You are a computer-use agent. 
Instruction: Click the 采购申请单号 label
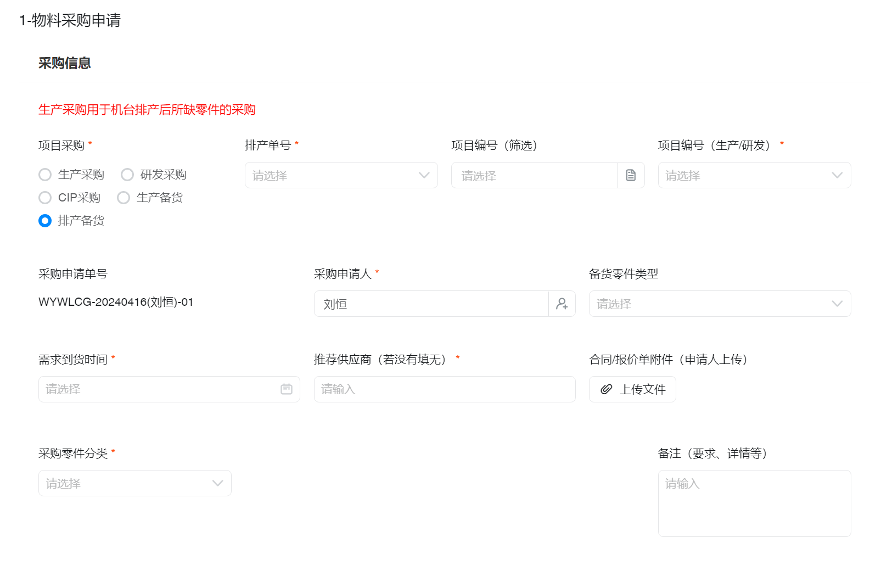point(73,274)
